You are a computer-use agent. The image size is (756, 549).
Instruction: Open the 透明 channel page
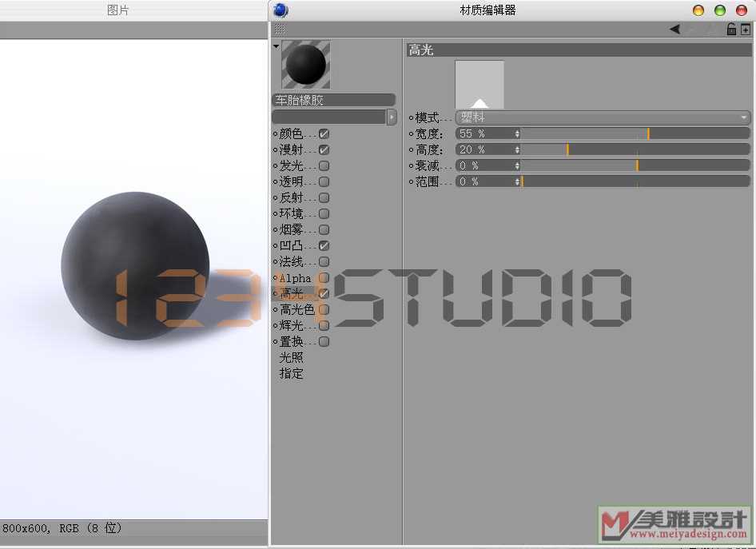291,181
